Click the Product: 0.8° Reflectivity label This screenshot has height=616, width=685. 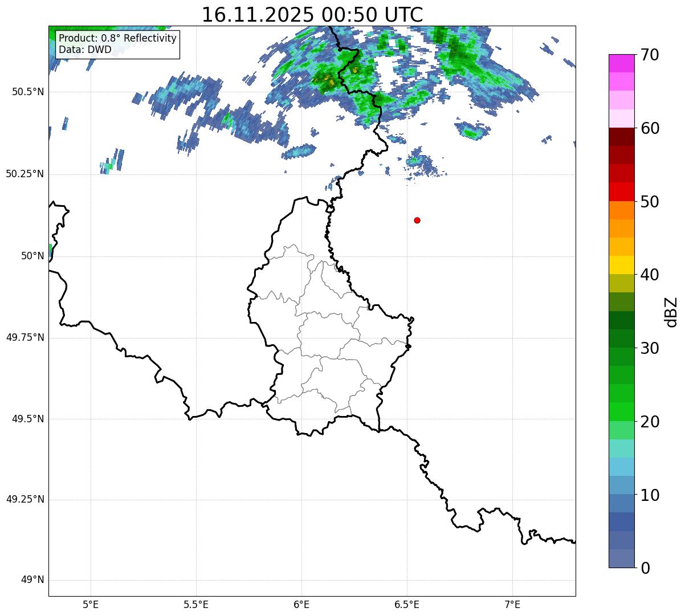117,39
